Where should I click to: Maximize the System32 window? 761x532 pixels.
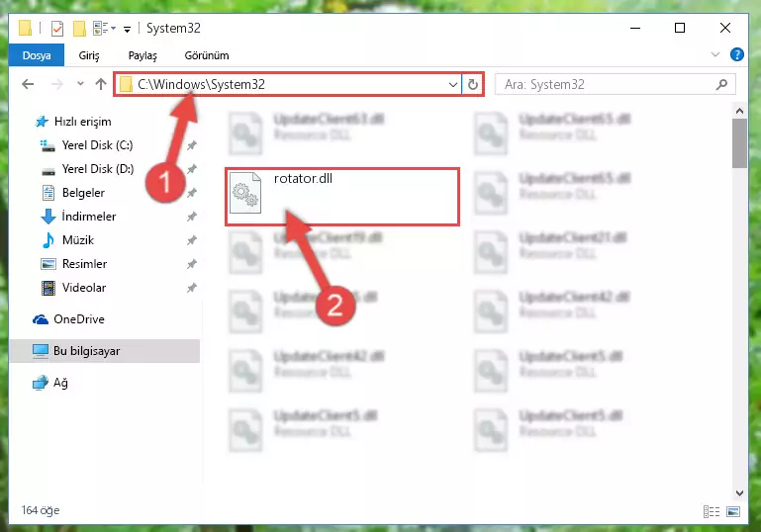(x=680, y=28)
